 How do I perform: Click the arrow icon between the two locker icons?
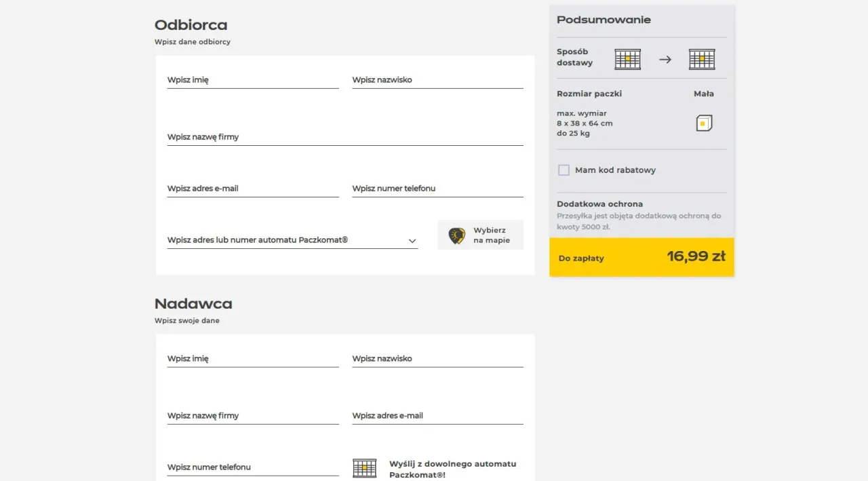tap(665, 60)
